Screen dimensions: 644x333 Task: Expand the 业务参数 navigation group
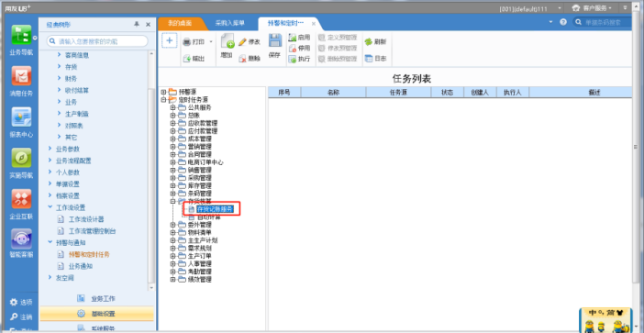50,149
